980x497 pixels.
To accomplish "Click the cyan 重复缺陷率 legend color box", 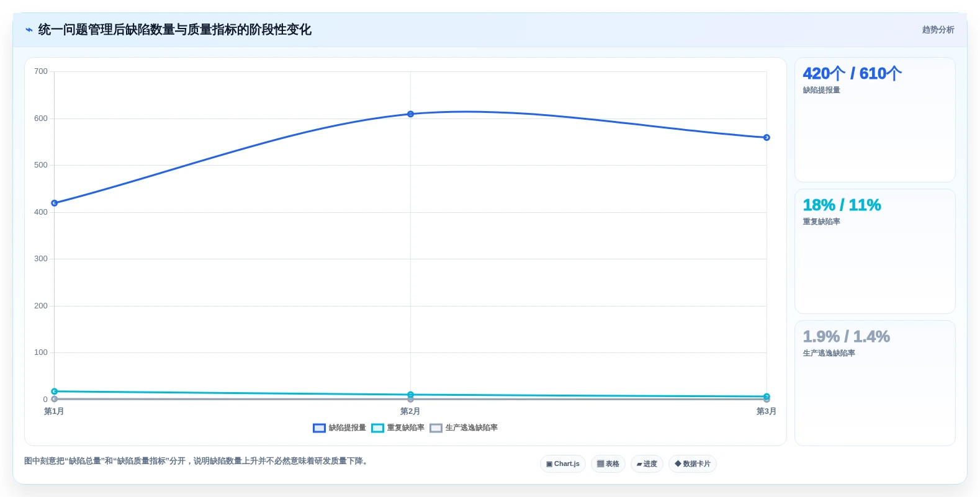I will (377, 428).
